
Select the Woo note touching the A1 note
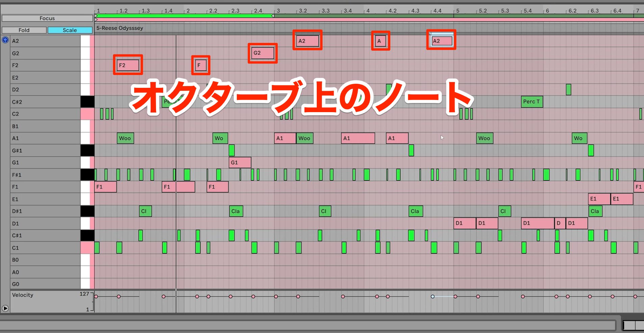[305, 138]
